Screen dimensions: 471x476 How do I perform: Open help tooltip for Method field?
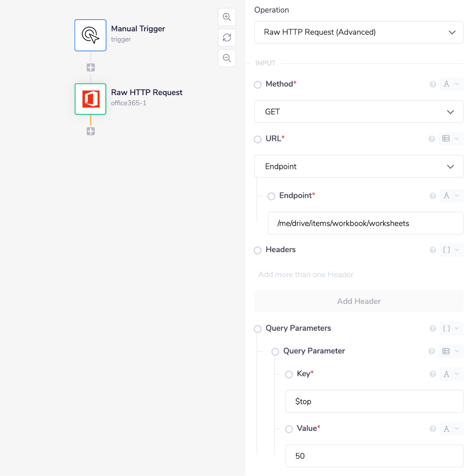pos(432,84)
